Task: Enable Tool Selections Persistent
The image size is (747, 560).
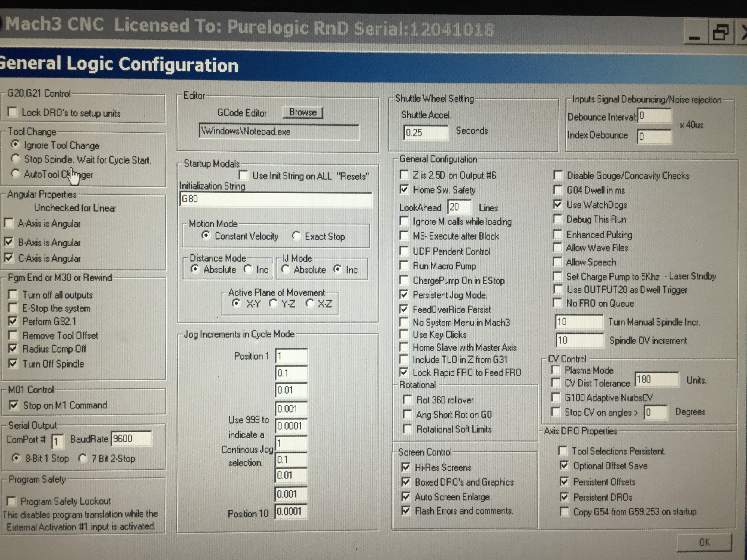Action: [x=563, y=451]
